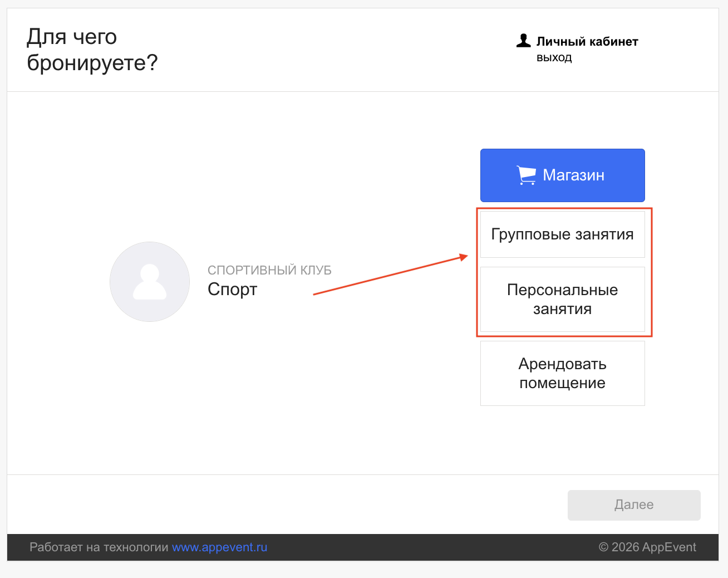This screenshot has width=728, height=578.
Task: Click the heading Для чего бронируете?
Action: 92,50
